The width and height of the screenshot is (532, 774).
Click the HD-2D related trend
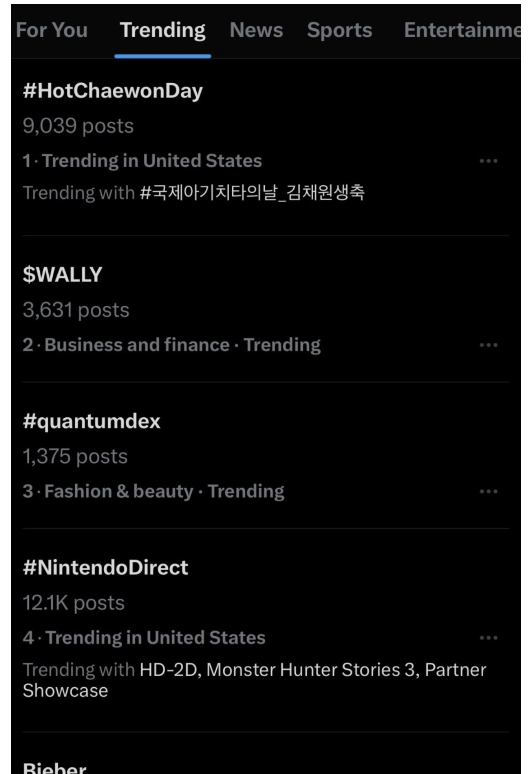[169, 670]
